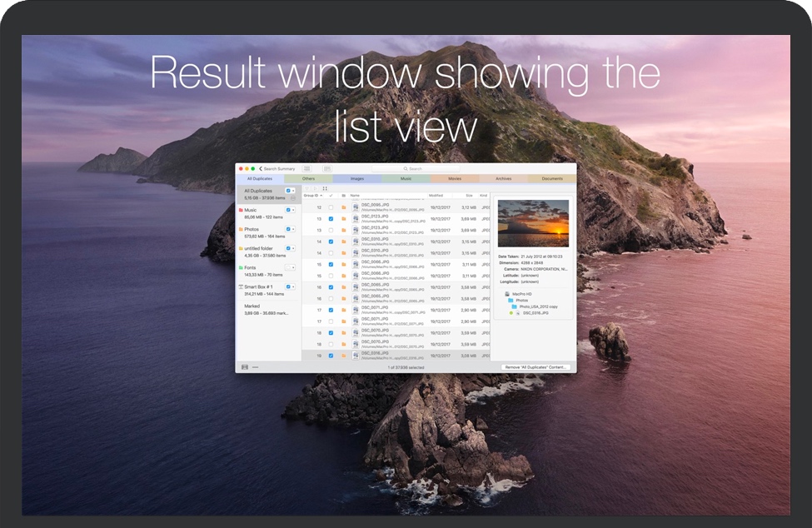Open the Movies tab

point(455,178)
